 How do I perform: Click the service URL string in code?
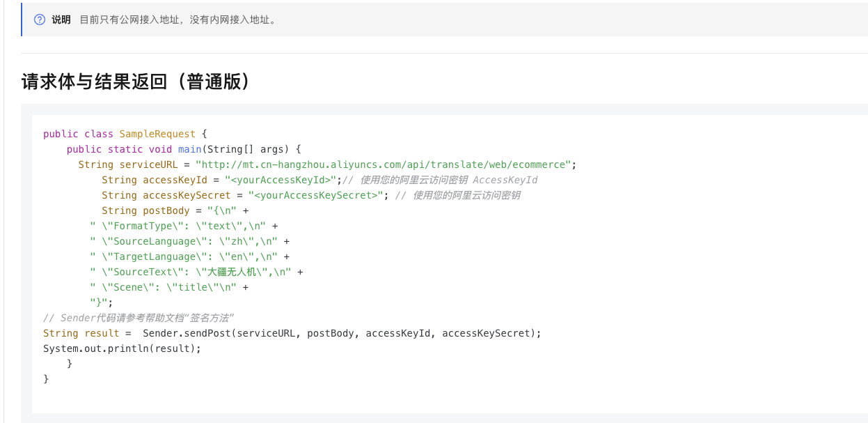point(384,164)
